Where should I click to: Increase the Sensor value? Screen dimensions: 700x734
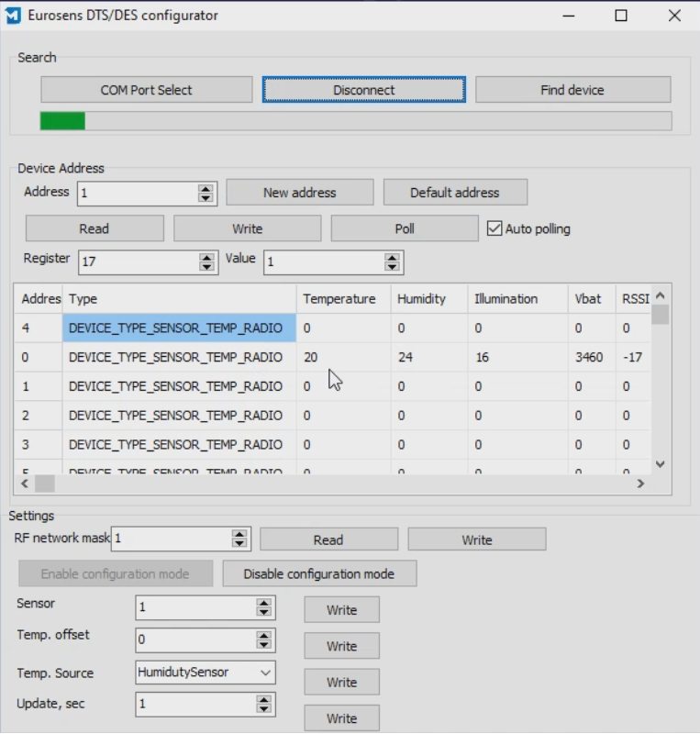(263, 603)
